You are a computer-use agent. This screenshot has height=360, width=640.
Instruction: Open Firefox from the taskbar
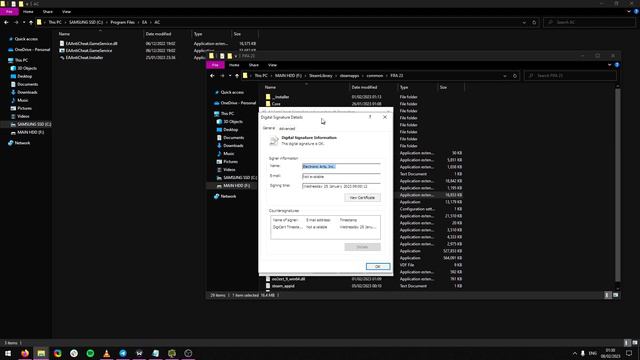pos(25,353)
